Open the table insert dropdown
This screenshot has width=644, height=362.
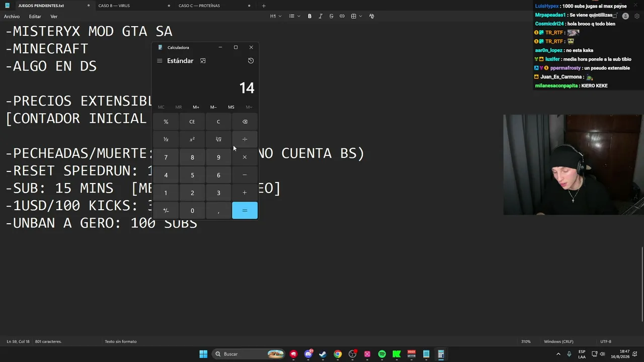(x=356, y=16)
